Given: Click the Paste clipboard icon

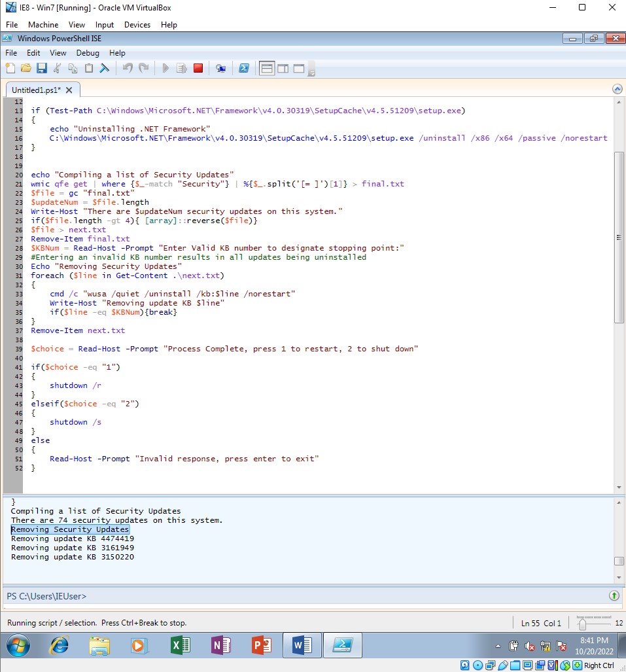Looking at the screenshot, I should (89, 68).
